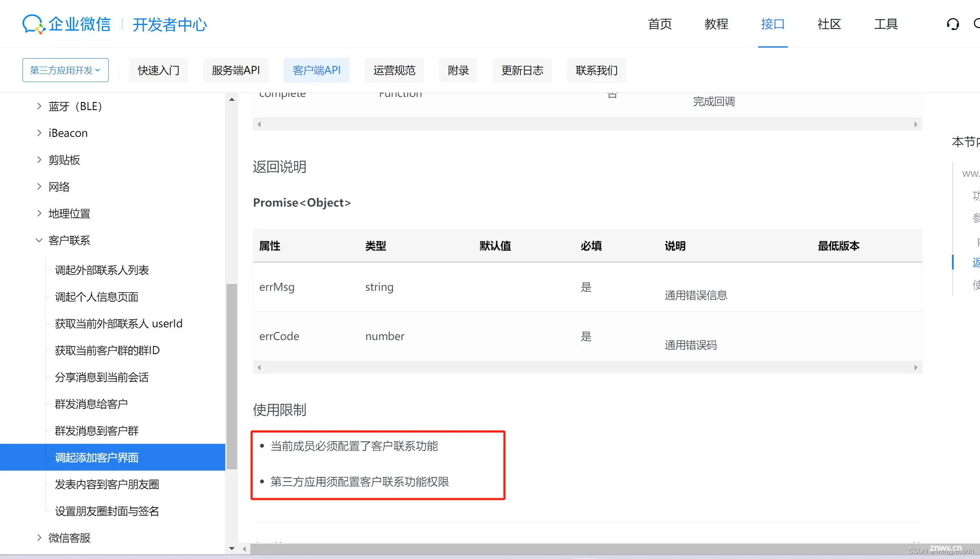The width and height of the screenshot is (980, 559).
Task: Click the 使用限制 section heading
Action: (279, 410)
